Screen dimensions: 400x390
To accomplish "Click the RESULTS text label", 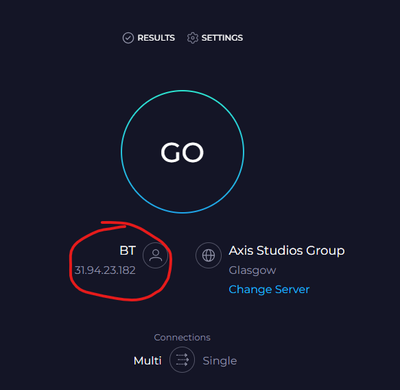I will coord(156,38).
